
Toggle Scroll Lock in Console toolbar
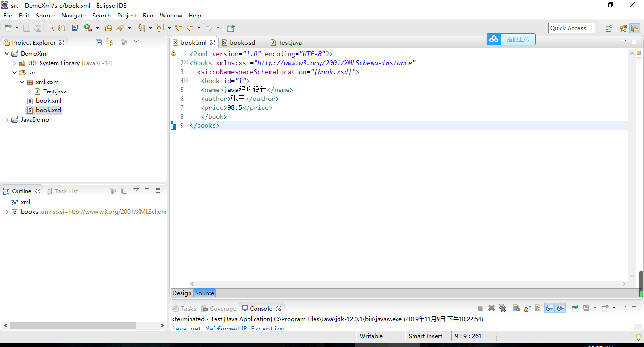click(x=528, y=308)
